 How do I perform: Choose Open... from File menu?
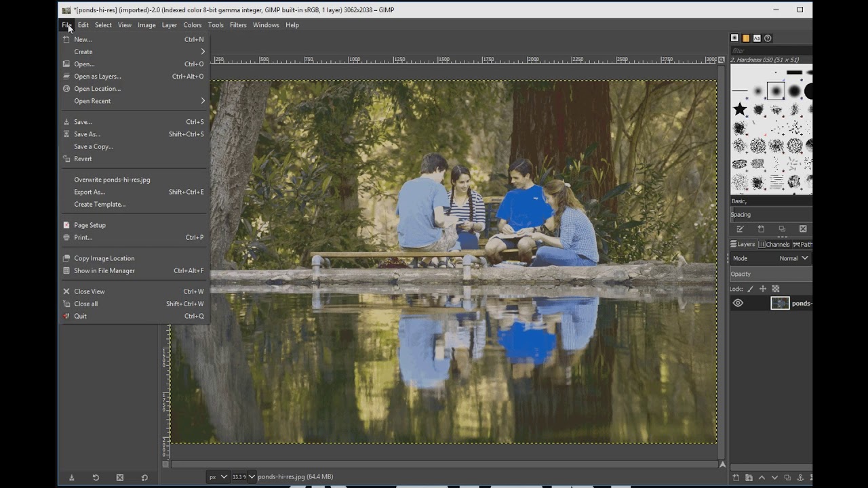point(134,64)
